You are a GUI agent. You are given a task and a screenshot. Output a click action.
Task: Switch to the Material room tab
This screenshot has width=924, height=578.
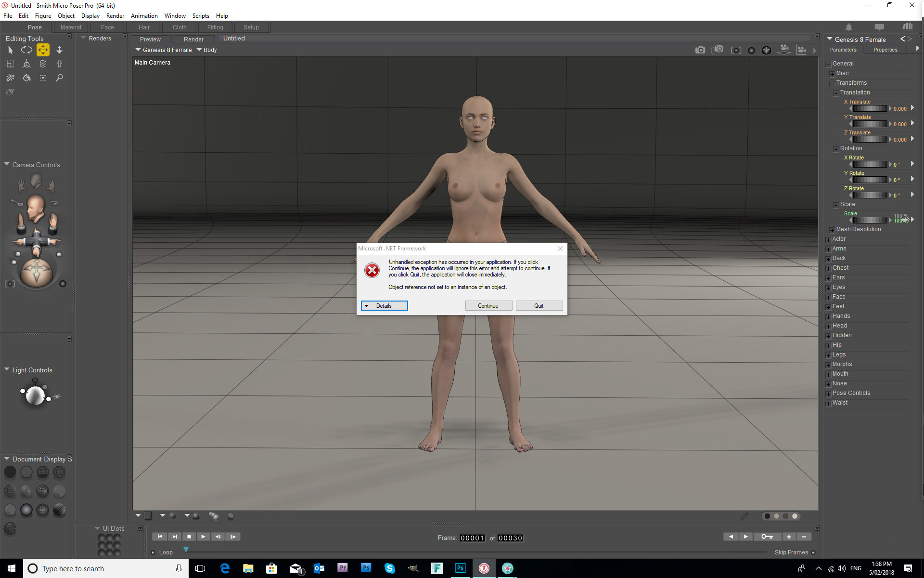pos(71,27)
